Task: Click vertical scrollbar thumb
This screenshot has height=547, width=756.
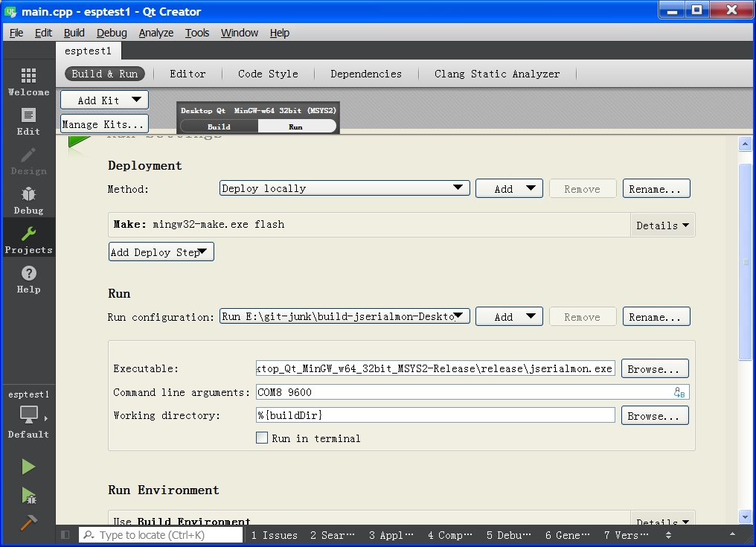Action: [746, 262]
